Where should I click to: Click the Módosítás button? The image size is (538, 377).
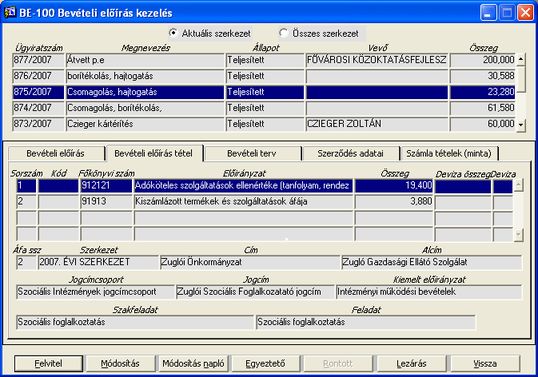pyautogui.click(x=120, y=363)
